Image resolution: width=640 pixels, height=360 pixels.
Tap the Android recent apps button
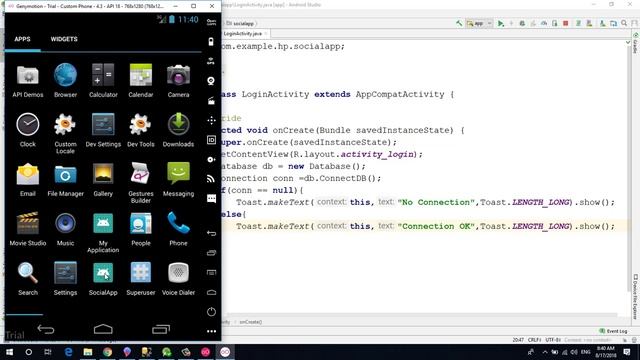(x=161, y=329)
